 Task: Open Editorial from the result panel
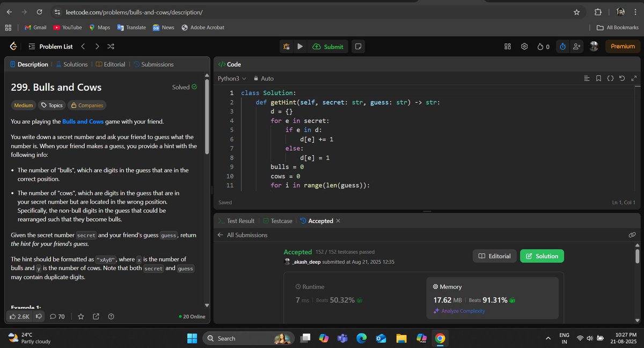pos(494,256)
